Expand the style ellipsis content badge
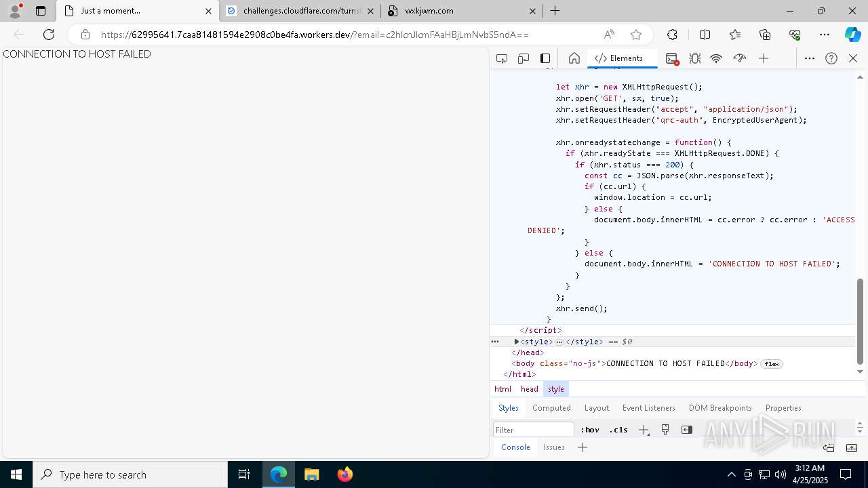The image size is (868, 488). pyautogui.click(x=559, y=342)
